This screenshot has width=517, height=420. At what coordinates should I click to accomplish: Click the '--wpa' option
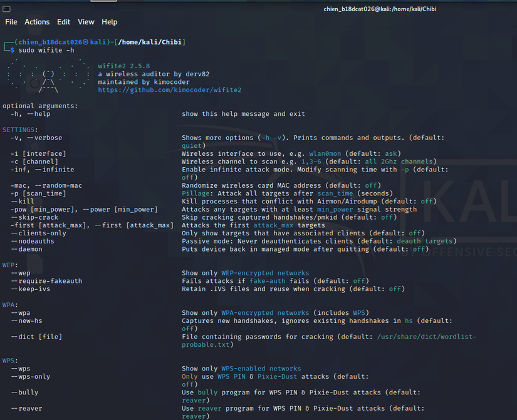(21, 313)
